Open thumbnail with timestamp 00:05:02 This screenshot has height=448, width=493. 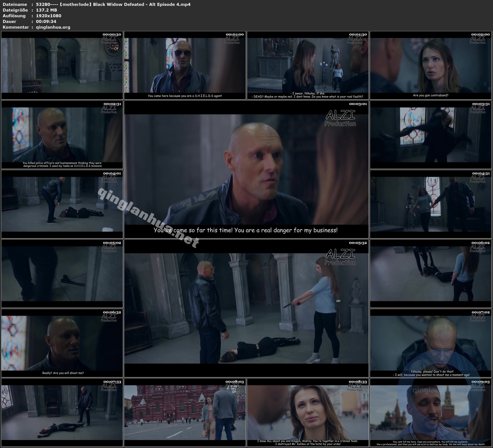pyautogui.click(x=62, y=274)
